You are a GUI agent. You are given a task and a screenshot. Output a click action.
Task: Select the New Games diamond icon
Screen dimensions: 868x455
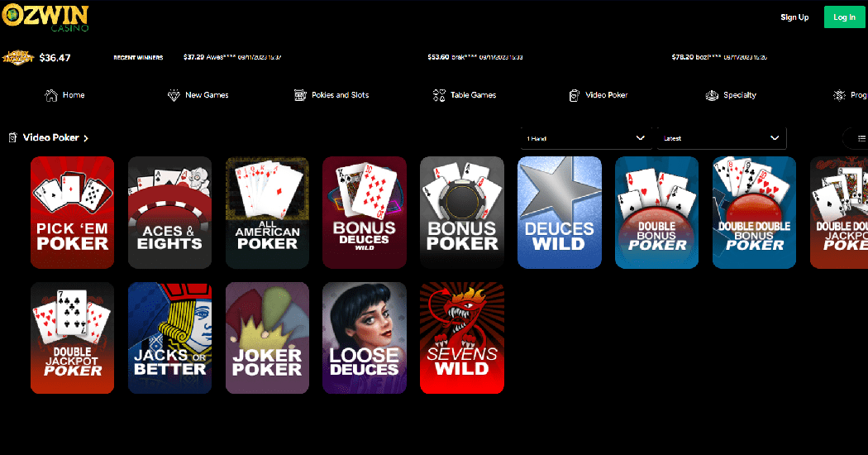pos(174,95)
